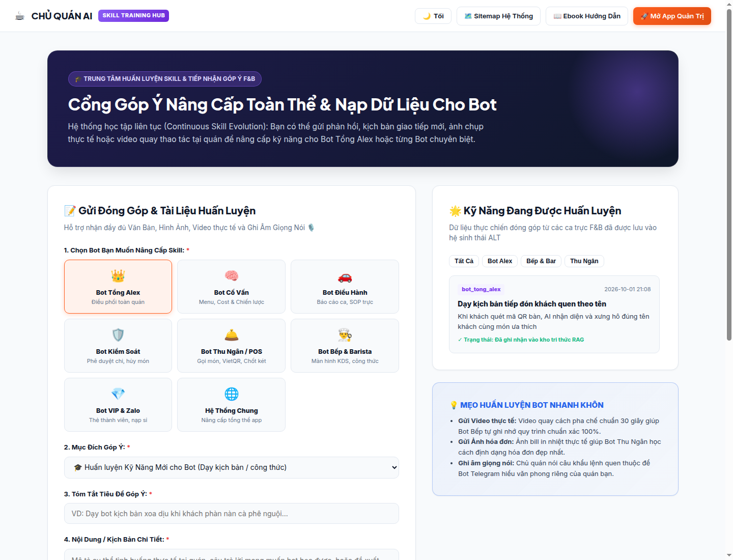Click the chef icon for Bot Bếp & Barista
The width and height of the screenshot is (733, 560).
tap(345, 335)
